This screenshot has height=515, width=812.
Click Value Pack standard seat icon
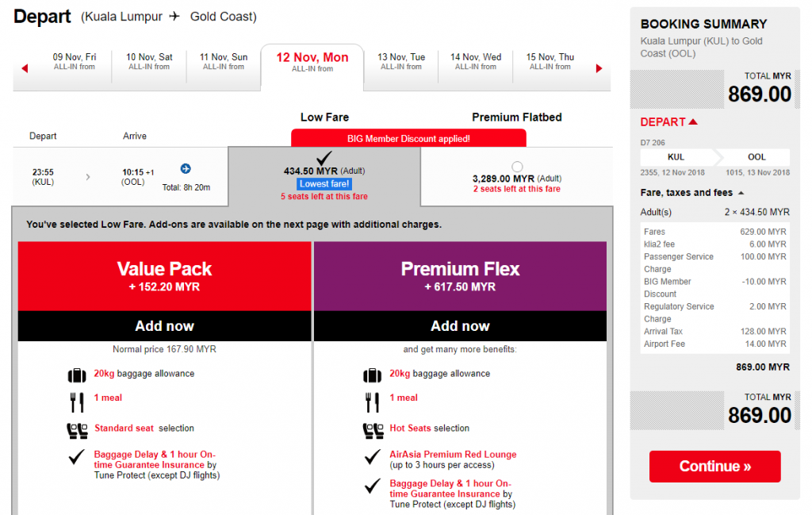tap(77, 429)
